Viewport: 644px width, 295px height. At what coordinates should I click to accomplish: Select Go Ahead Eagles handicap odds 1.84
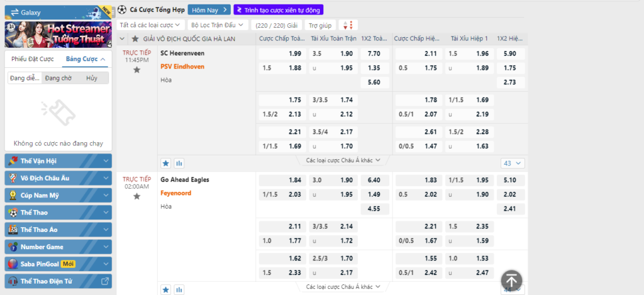(282, 181)
